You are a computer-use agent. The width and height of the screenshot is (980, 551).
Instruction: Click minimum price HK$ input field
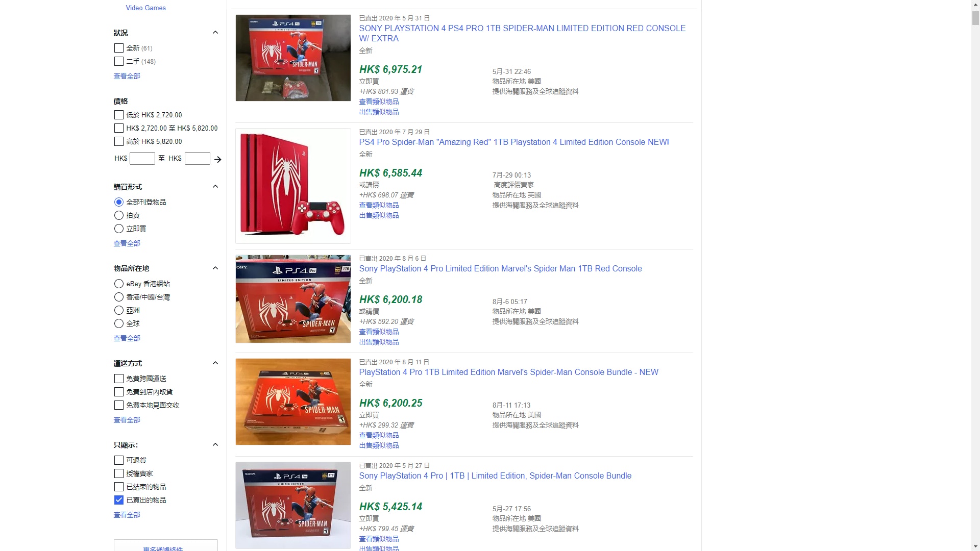click(142, 159)
